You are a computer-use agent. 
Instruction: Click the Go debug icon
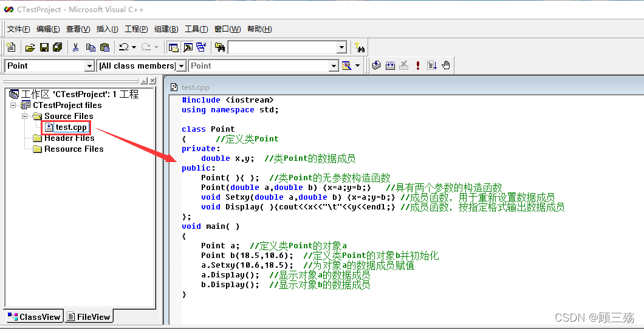431,66
